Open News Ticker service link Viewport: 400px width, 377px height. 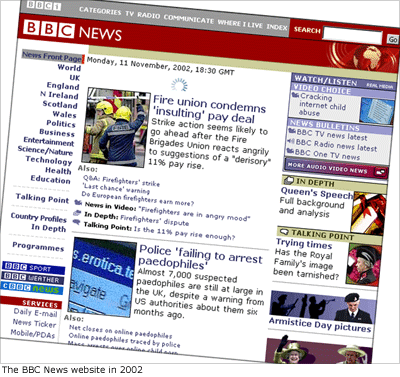(34, 323)
